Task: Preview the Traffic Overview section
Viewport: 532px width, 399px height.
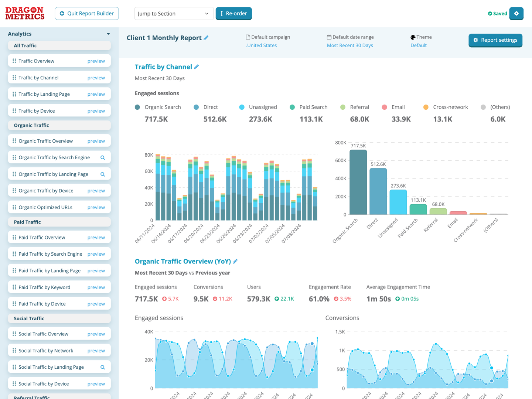Action: coord(96,61)
